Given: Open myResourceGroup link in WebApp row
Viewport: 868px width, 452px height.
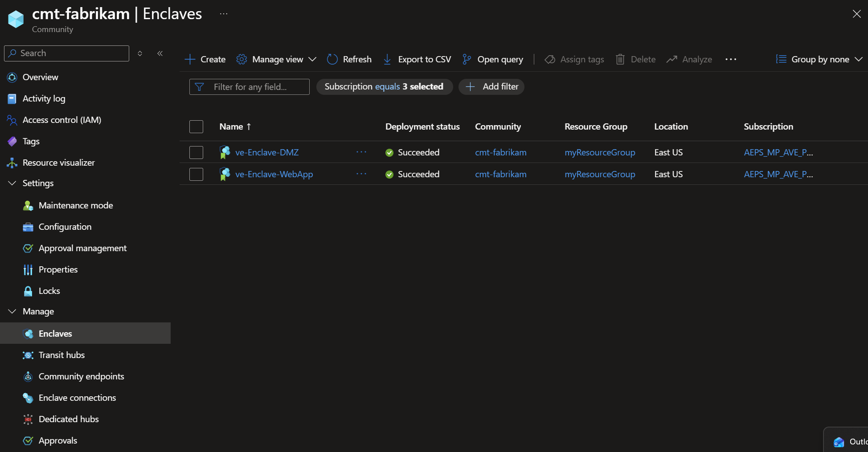Looking at the screenshot, I should pyautogui.click(x=600, y=174).
